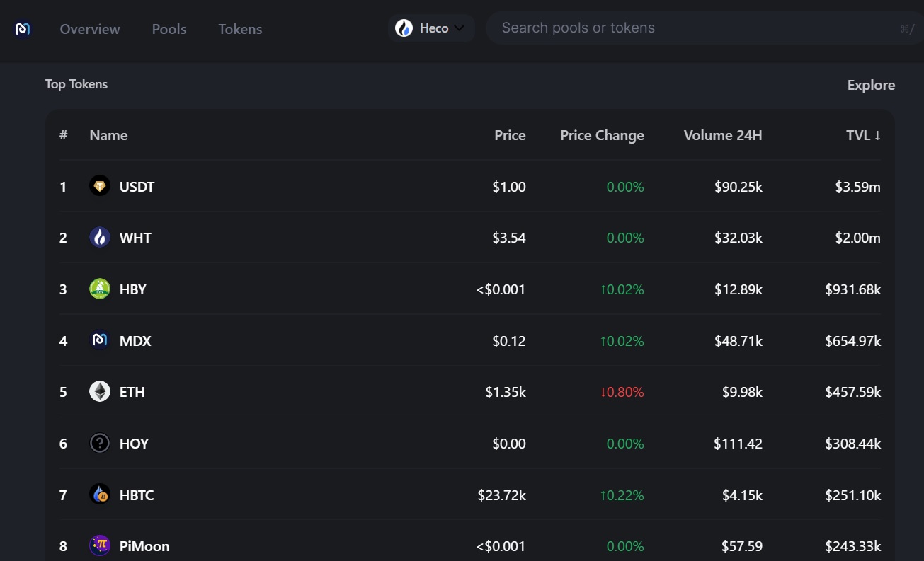Click the USDT TVL value $3.59m
This screenshot has height=561, width=924.
coord(857,187)
